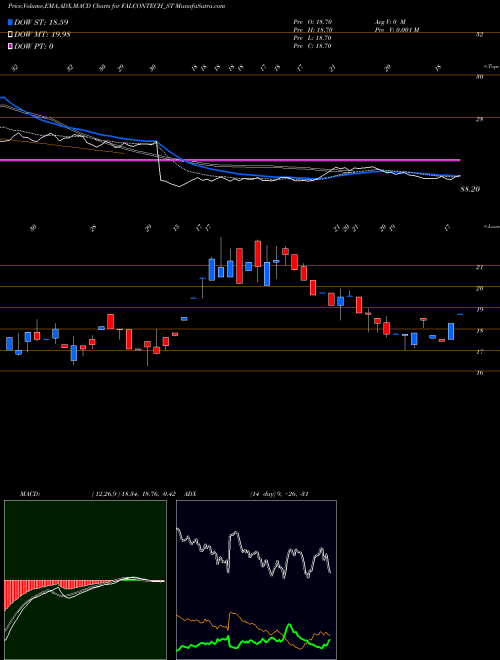Click the 32 price axis label
This screenshot has height=660, width=500.
tap(479, 35)
